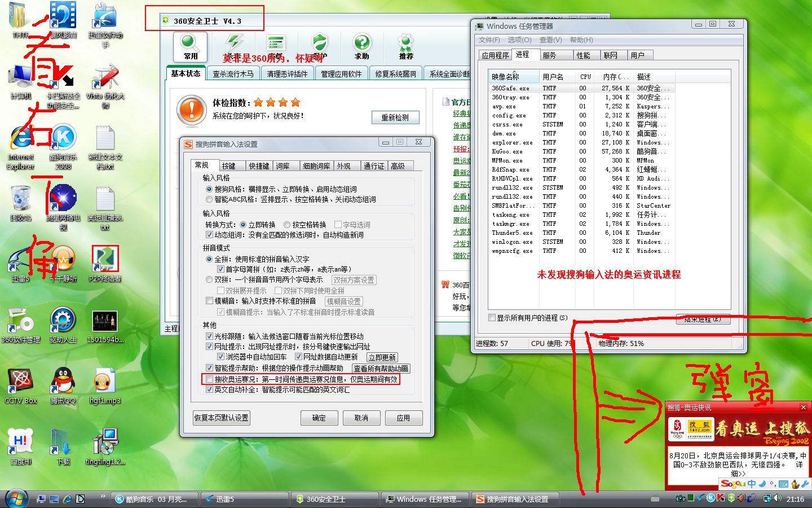This screenshot has width=812, height=508.
Task: Close the 搜狐-奥运快讯 popup window
Action: click(804, 407)
